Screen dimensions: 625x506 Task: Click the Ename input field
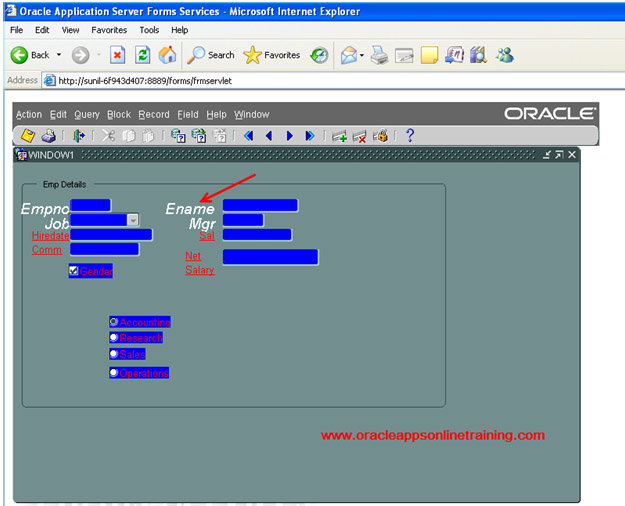point(259,205)
